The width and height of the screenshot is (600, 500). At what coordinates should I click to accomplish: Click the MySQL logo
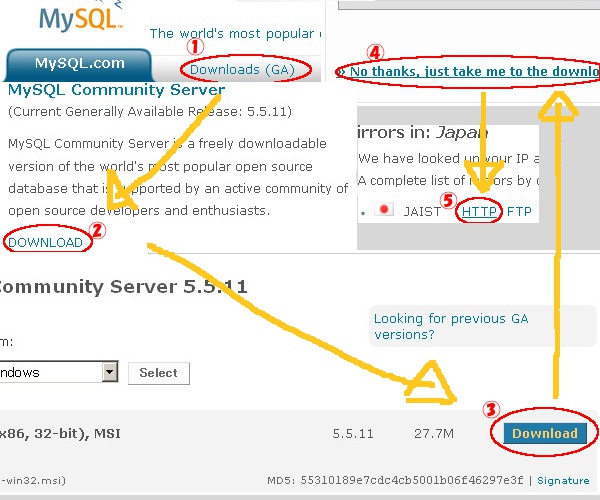(81, 17)
